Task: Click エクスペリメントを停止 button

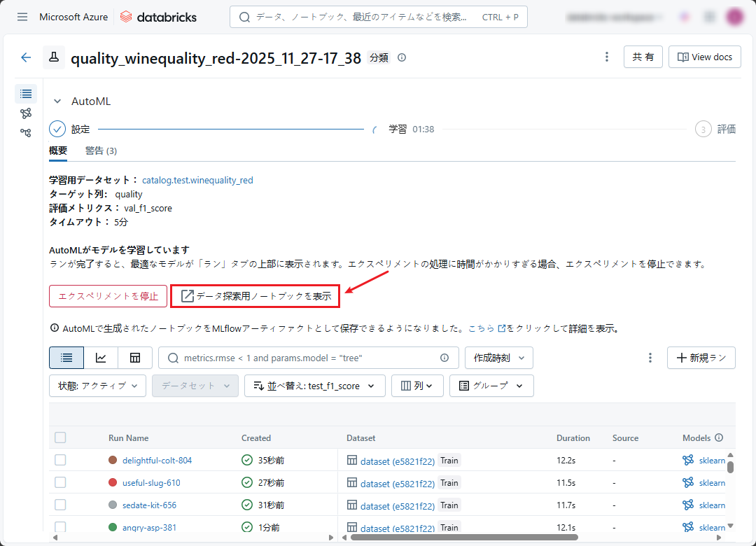Action: click(108, 296)
